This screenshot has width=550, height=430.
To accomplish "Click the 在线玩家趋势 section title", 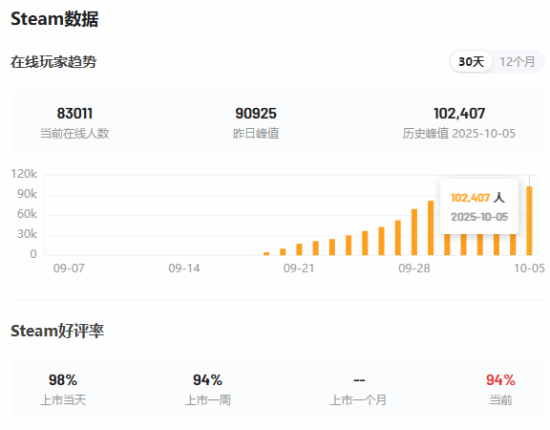I will pos(53,62).
